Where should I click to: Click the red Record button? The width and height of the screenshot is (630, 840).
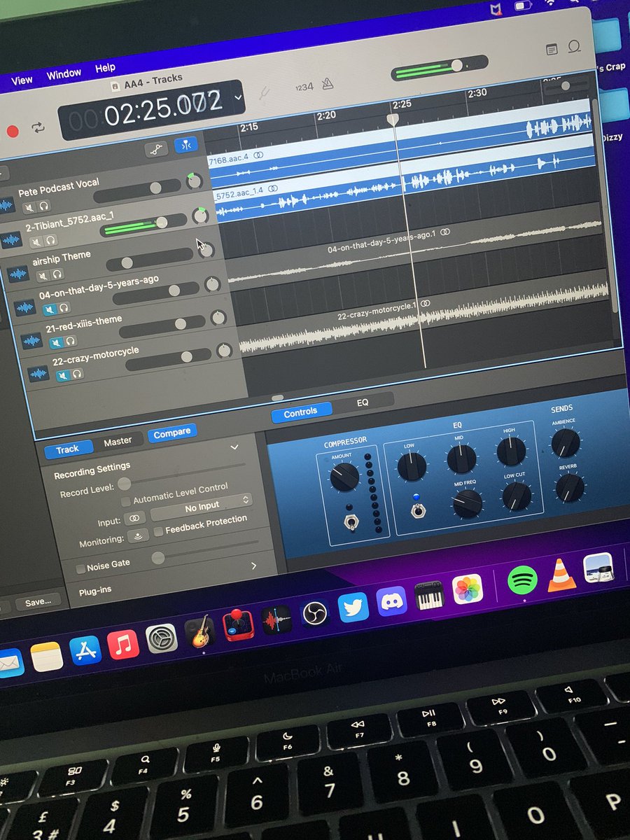12,131
